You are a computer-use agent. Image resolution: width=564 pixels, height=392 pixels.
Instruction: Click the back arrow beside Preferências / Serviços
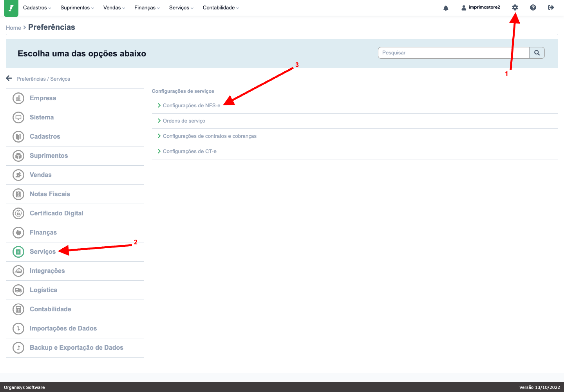click(9, 78)
